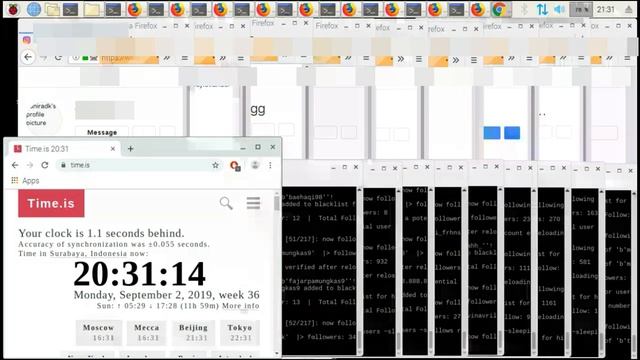Open Apps in the bookmarks bar
The image size is (640, 360).
point(25,180)
